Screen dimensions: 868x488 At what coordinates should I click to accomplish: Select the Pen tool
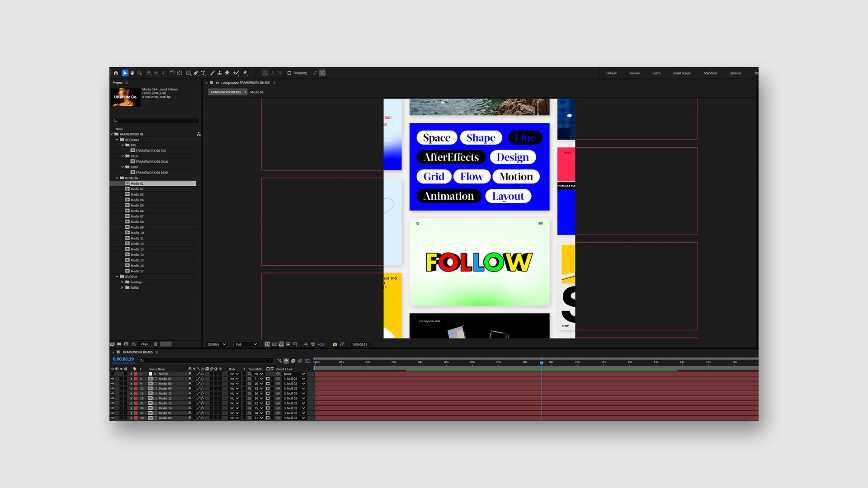click(x=196, y=73)
